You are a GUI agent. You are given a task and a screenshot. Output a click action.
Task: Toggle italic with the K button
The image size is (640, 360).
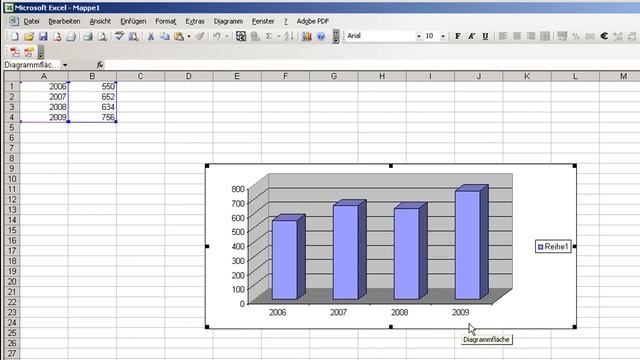tap(471, 36)
